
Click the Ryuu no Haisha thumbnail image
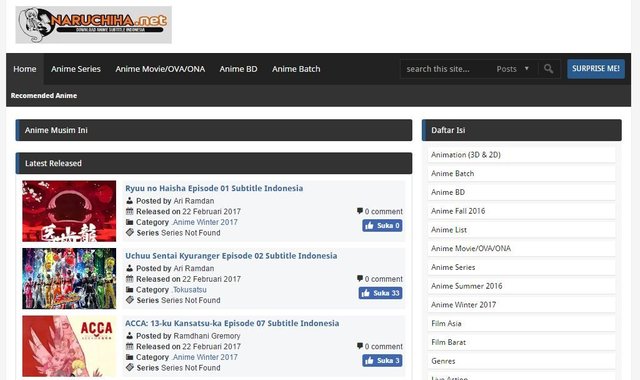pyautogui.click(x=69, y=211)
